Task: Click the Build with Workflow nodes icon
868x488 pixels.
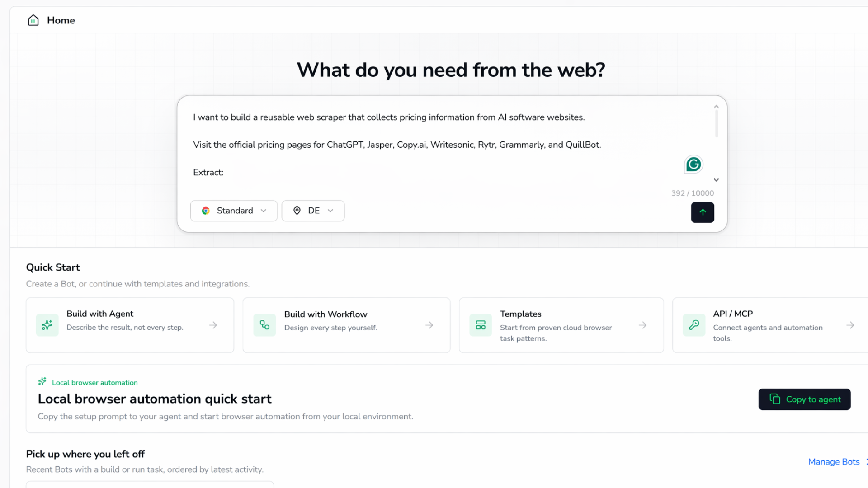Action: pyautogui.click(x=264, y=325)
